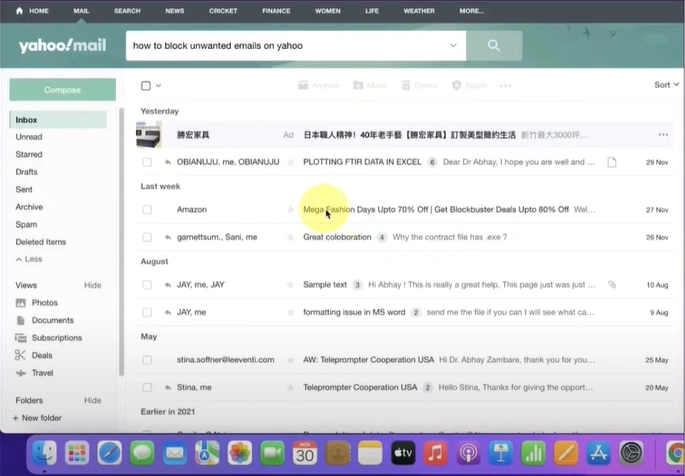Open Safari from the dock

(x=110, y=453)
